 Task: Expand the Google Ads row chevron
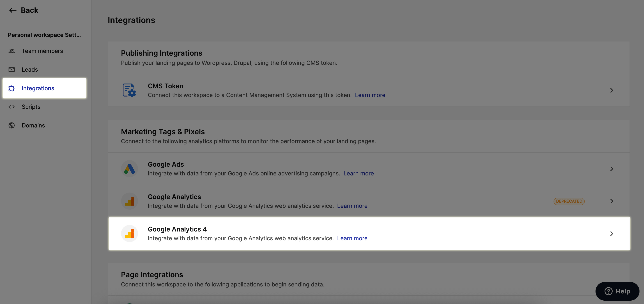(612, 169)
